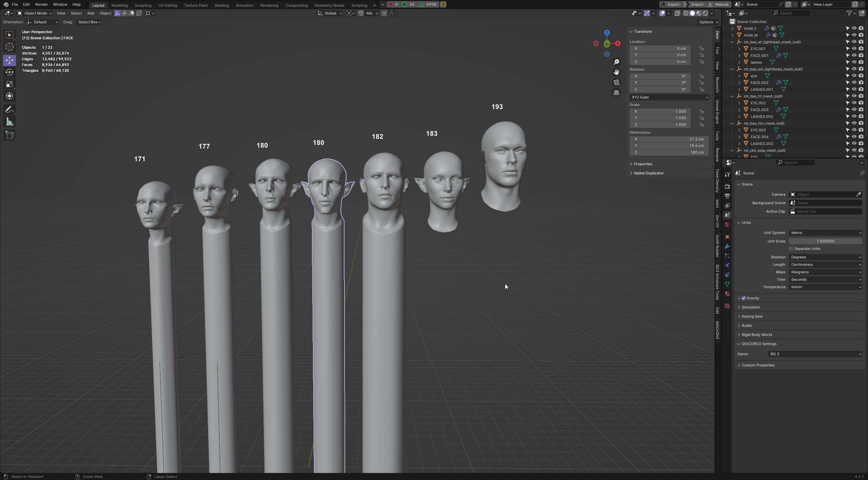This screenshot has height=480, width=868.
Task: Choose the Annotate pencil tool
Action: coord(9,110)
